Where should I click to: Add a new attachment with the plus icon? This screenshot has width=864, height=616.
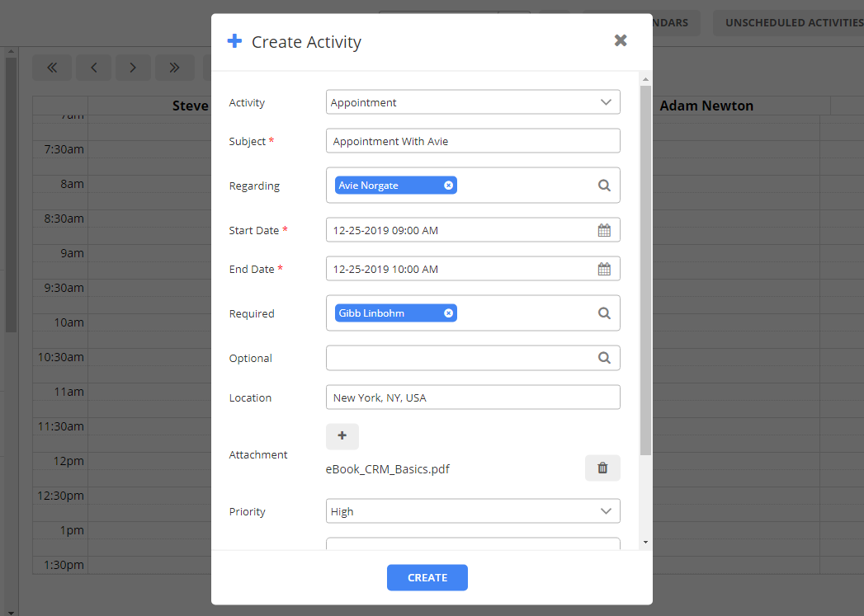(x=342, y=436)
